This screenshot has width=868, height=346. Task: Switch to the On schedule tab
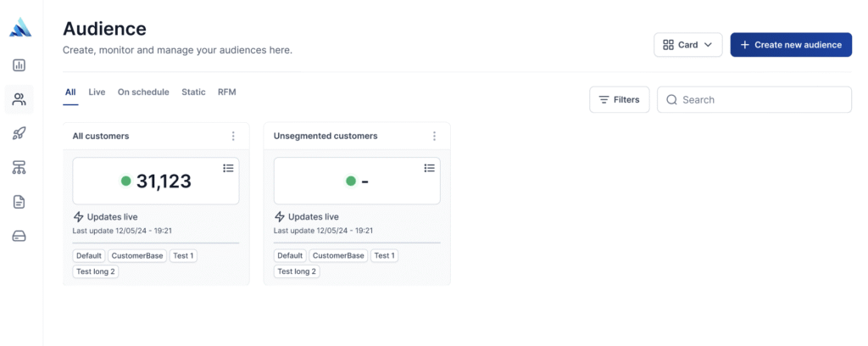143,92
